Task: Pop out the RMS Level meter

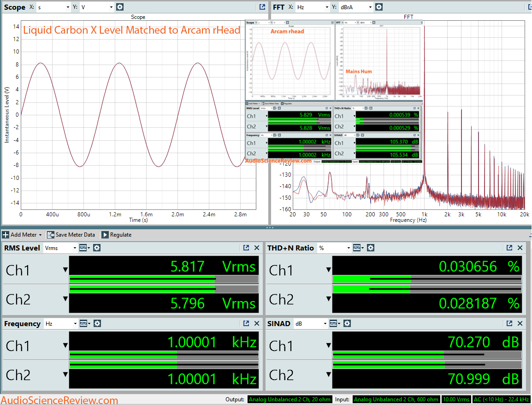Action: tap(246, 248)
